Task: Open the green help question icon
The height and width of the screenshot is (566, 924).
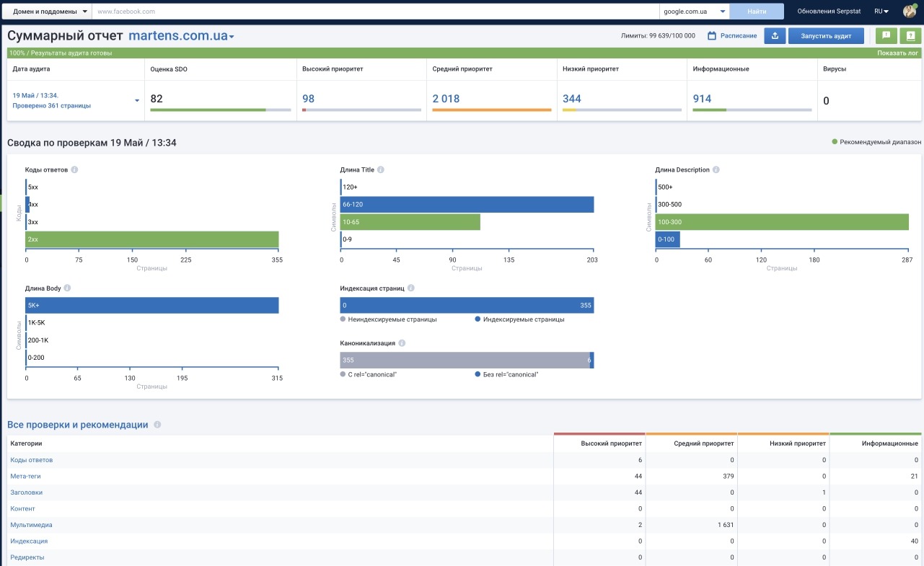Action: (x=910, y=36)
